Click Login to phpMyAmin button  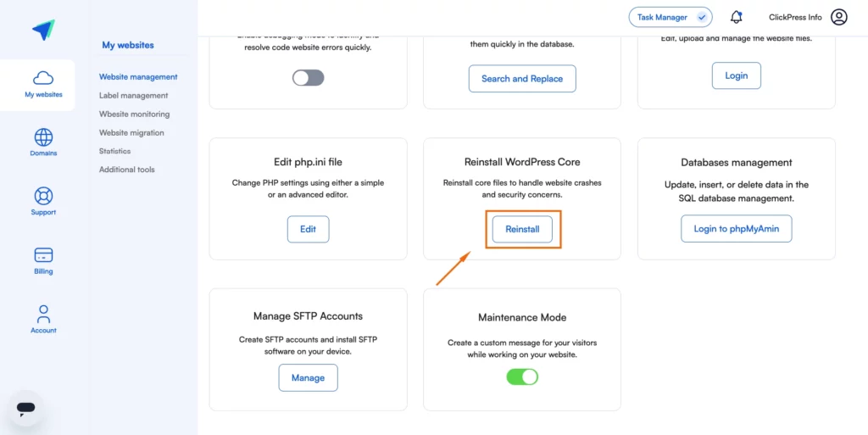coord(737,229)
